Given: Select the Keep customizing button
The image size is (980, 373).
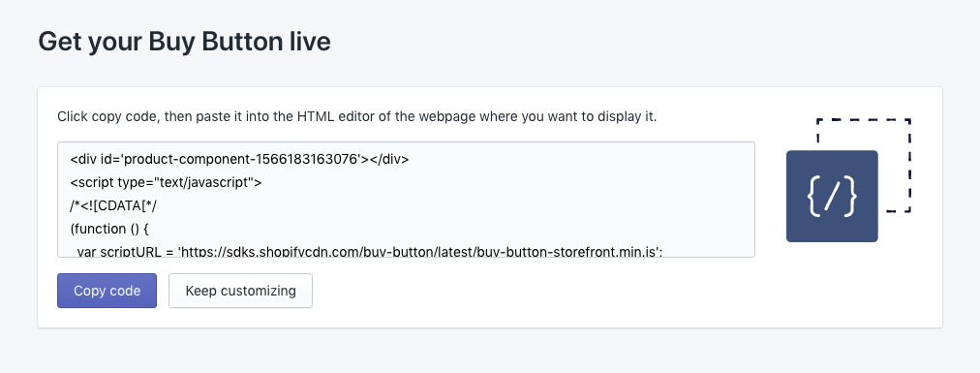Looking at the screenshot, I should click(240, 291).
